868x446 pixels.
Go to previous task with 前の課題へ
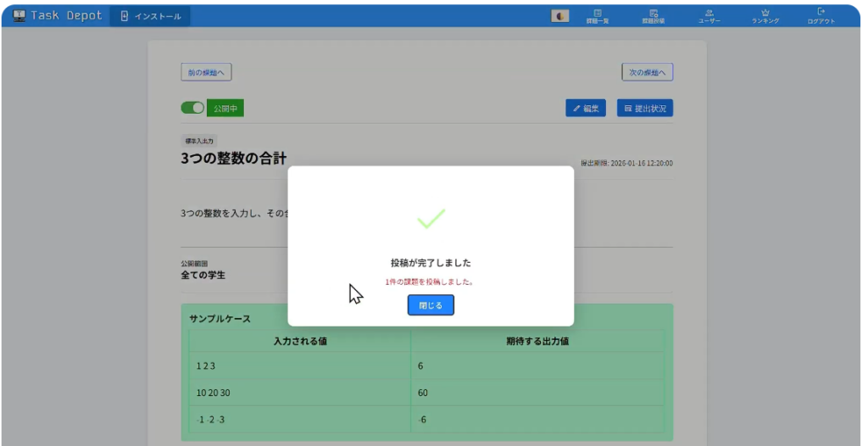[206, 73]
